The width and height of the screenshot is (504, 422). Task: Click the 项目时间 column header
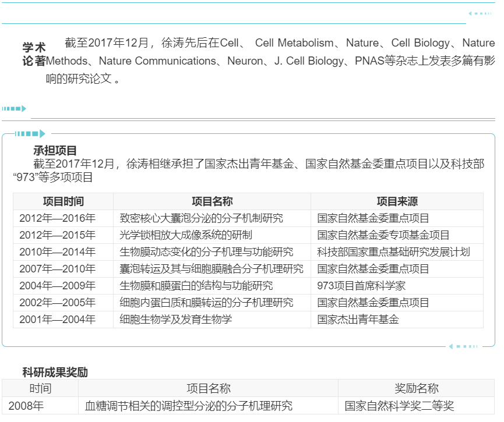click(63, 201)
